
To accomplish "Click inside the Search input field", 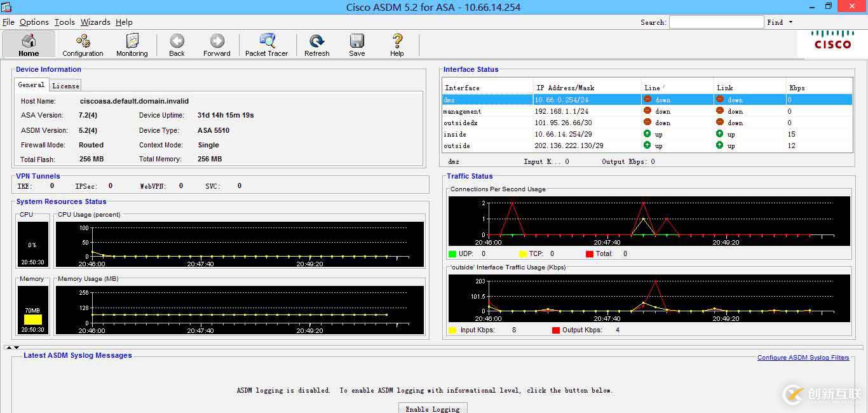I will coord(716,22).
